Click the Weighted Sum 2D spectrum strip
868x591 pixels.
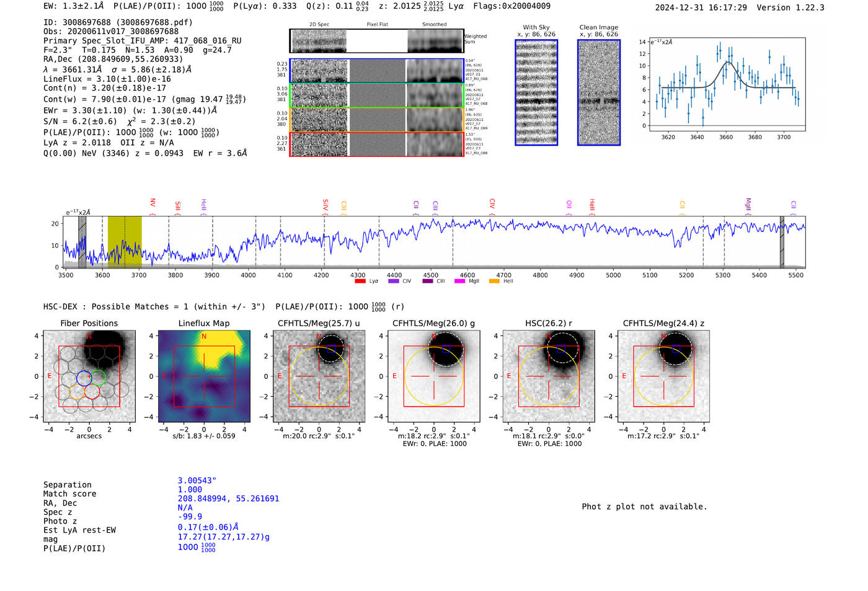point(376,41)
